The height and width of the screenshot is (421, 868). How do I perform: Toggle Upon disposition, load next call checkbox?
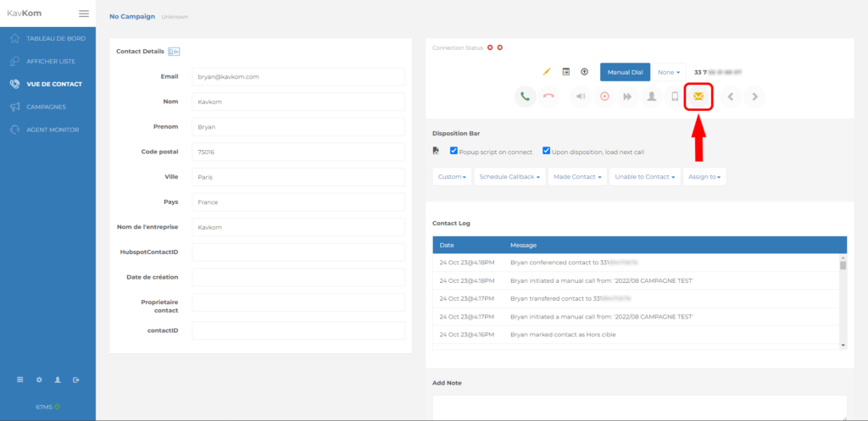click(x=547, y=151)
